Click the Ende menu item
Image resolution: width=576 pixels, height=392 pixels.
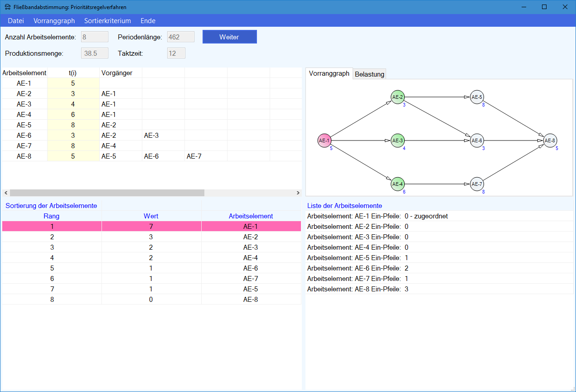[148, 21]
